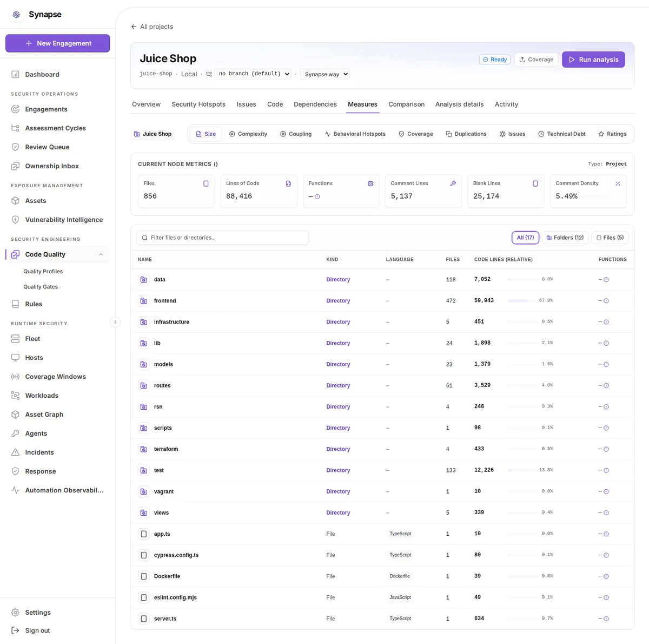Click the Agents icon
The width and height of the screenshot is (649, 644).
(15, 433)
